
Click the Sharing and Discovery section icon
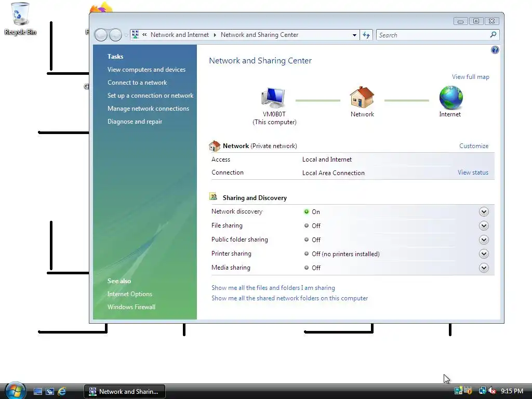(x=214, y=197)
